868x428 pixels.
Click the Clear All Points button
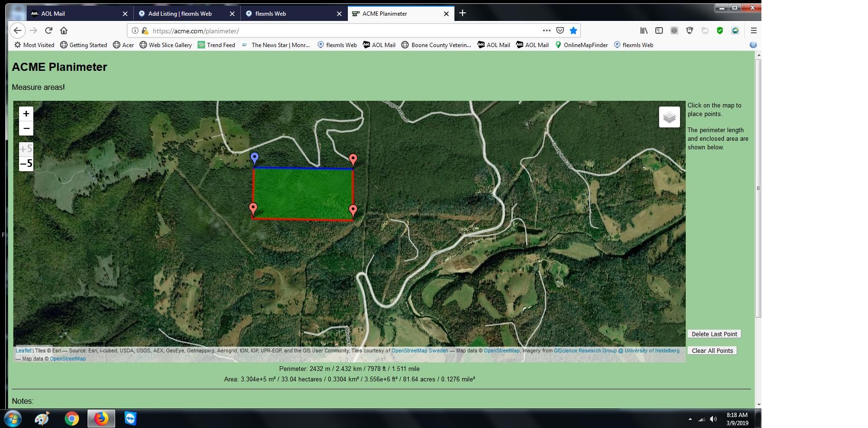(x=712, y=350)
